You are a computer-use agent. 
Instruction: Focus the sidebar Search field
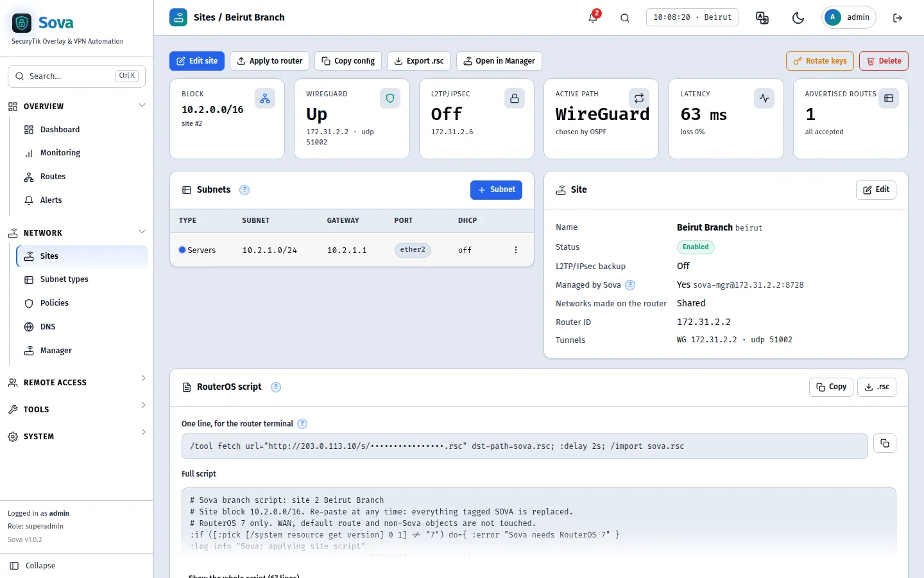pyautogui.click(x=77, y=76)
